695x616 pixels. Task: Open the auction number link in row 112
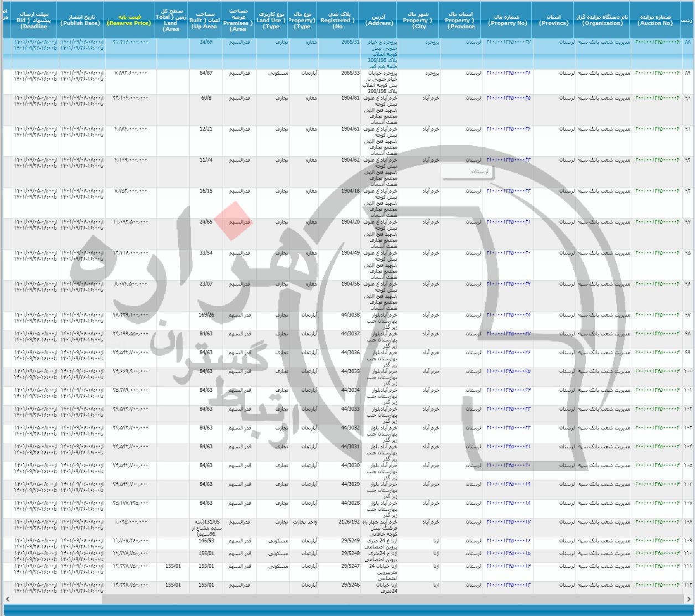pyautogui.click(x=656, y=585)
